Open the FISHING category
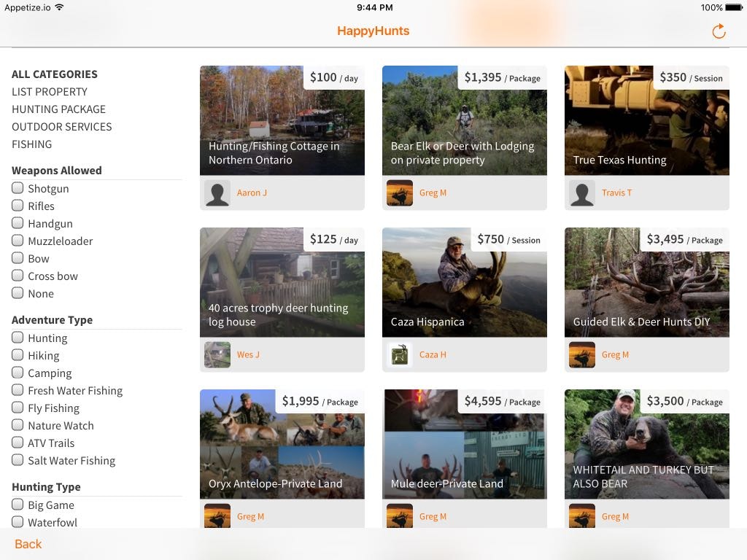The image size is (747, 560). click(x=31, y=144)
